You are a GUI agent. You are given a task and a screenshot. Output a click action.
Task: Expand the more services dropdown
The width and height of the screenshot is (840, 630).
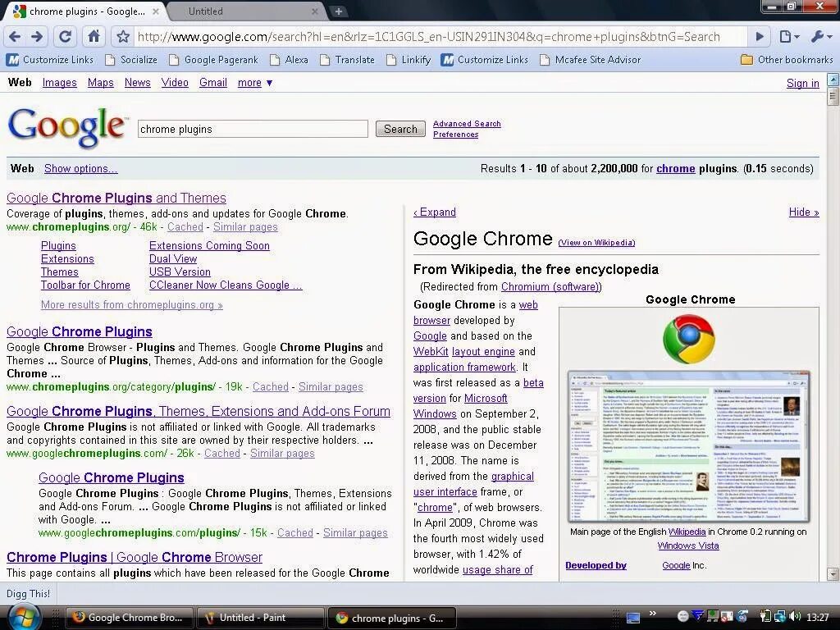(x=255, y=83)
